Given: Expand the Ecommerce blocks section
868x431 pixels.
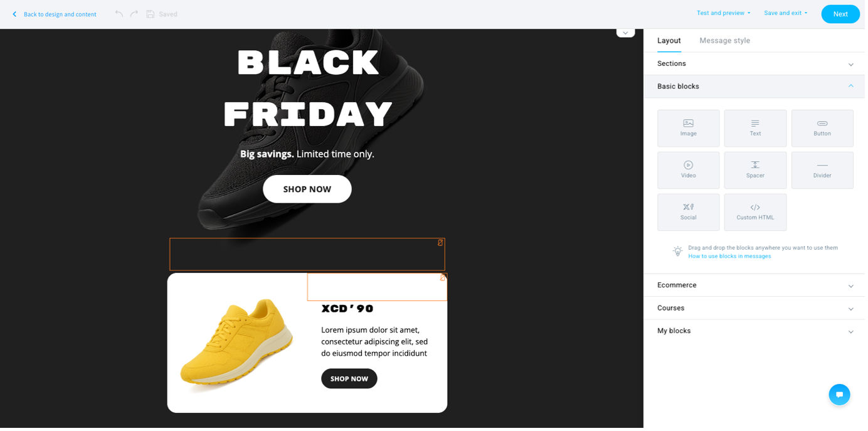Looking at the screenshot, I should click(x=753, y=285).
